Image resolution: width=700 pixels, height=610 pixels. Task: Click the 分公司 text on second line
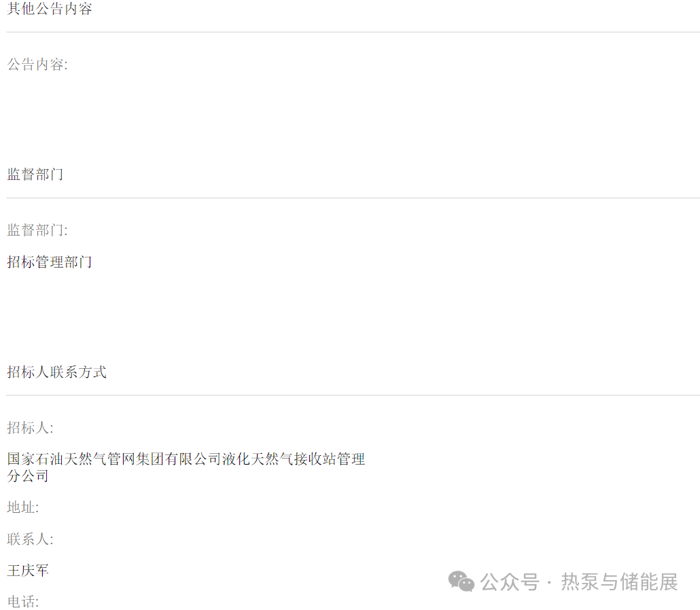tap(28, 476)
